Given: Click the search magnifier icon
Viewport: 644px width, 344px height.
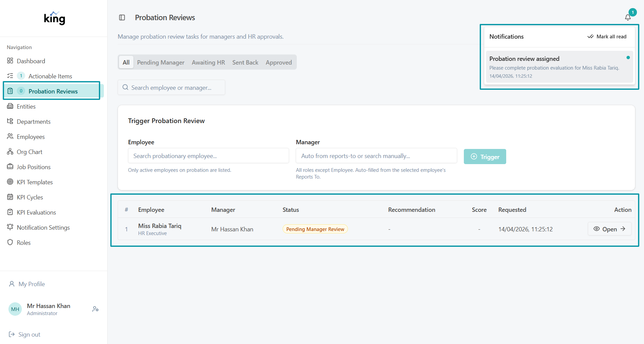Looking at the screenshot, I should click(x=125, y=87).
